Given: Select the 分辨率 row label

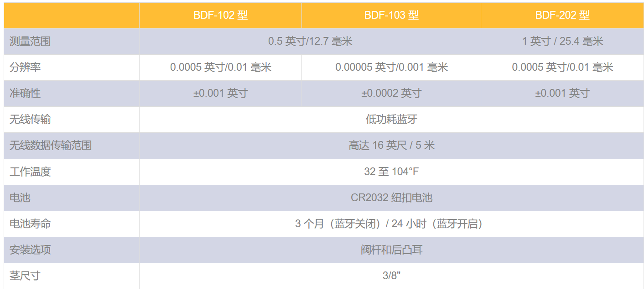Looking at the screenshot, I should (x=25, y=68).
